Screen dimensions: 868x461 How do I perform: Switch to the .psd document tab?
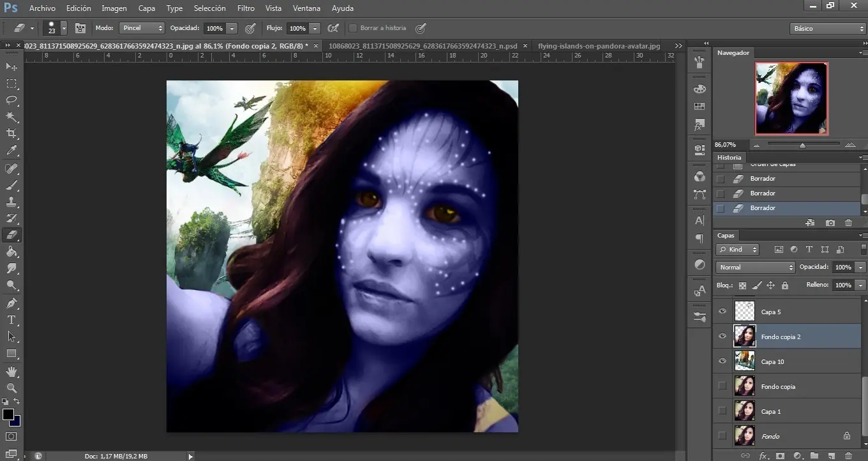423,46
